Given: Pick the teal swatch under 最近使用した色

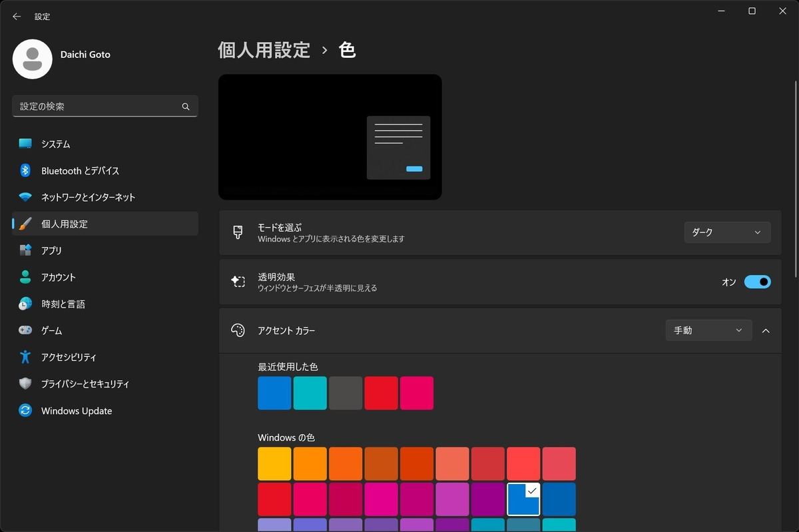Looking at the screenshot, I should [x=310, y=393].
